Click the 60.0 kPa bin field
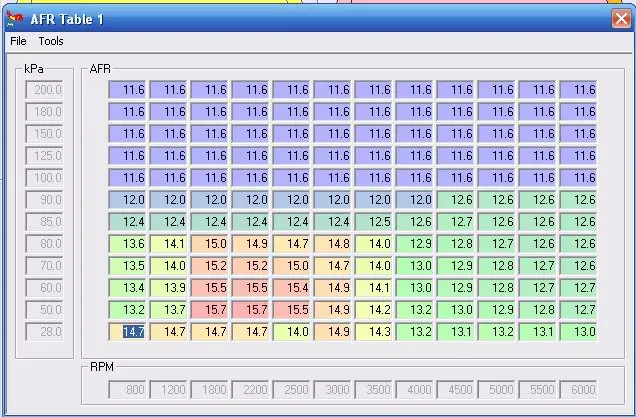Viewport: 636px width, 417px height. click(44, 288)
